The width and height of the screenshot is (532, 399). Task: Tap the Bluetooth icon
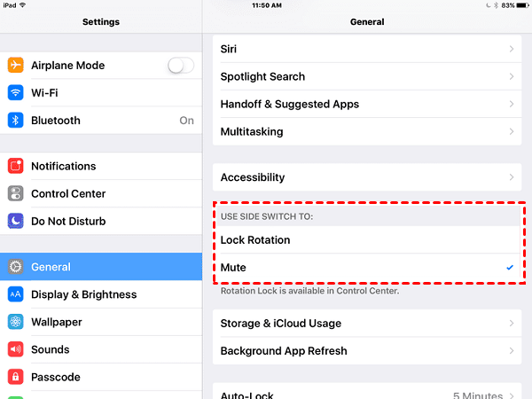coord(16,121)
